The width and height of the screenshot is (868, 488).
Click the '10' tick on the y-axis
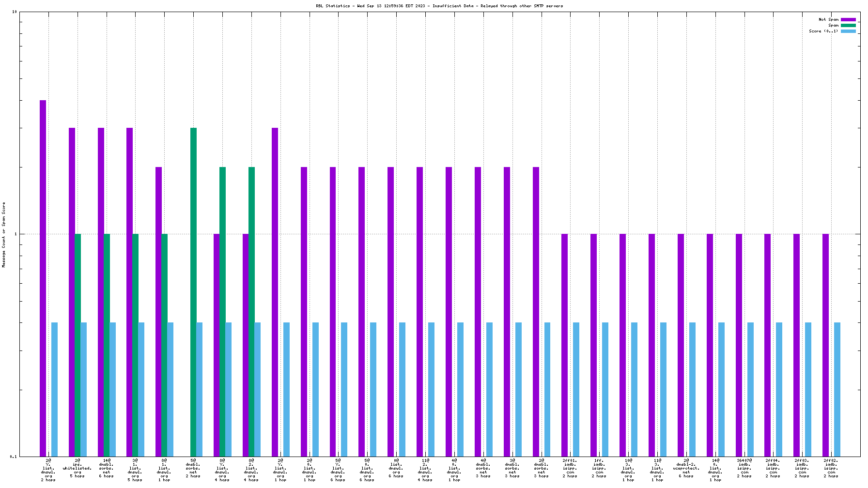coord(14,12)
